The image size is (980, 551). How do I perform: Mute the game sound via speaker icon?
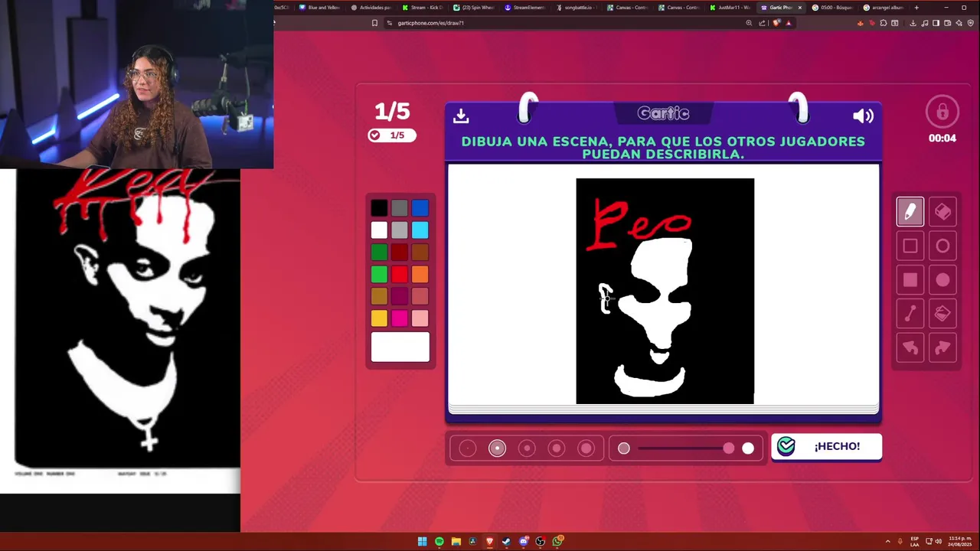863,116
